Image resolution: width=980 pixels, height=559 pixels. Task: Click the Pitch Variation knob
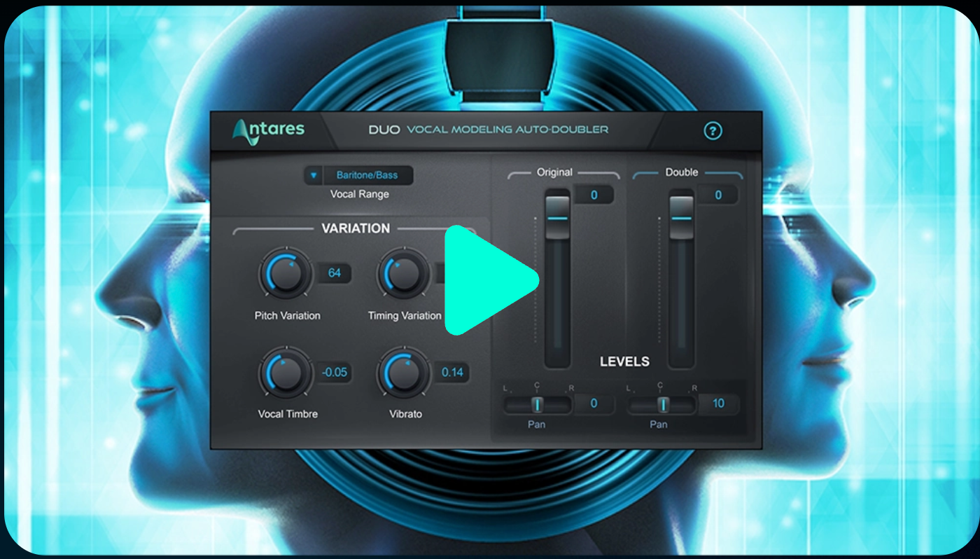(286, 275)
